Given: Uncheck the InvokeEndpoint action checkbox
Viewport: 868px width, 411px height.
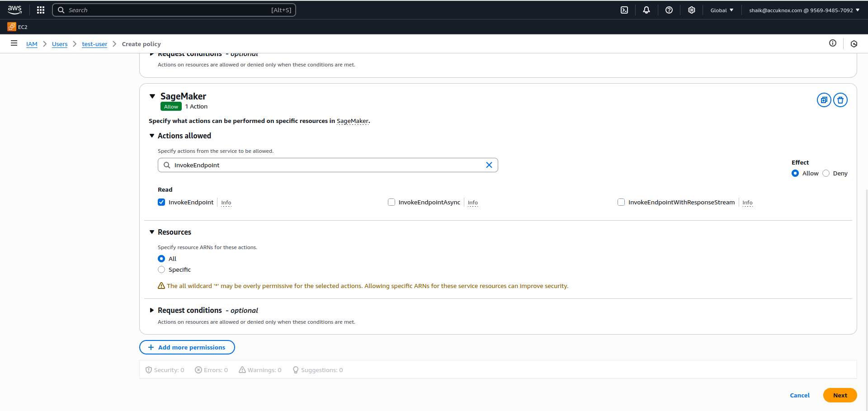Looking at the screenshot, I should coord(161,202).
